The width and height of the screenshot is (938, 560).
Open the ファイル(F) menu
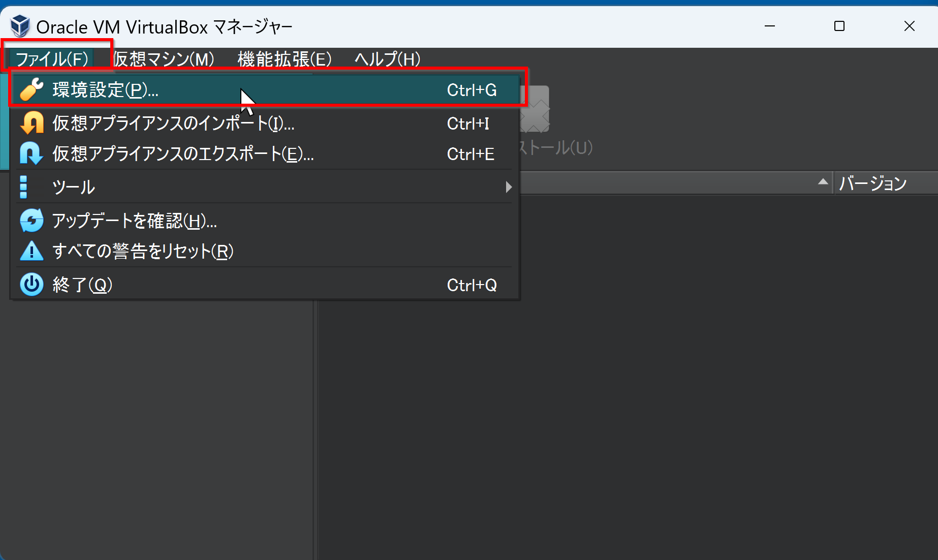pyautogui.click(x=52, y=59)
